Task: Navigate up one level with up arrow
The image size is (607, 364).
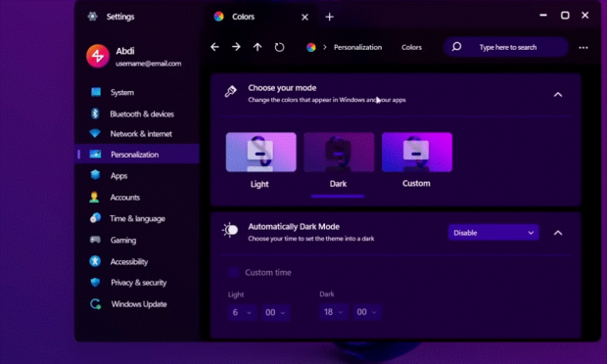Action: (257, 47)
